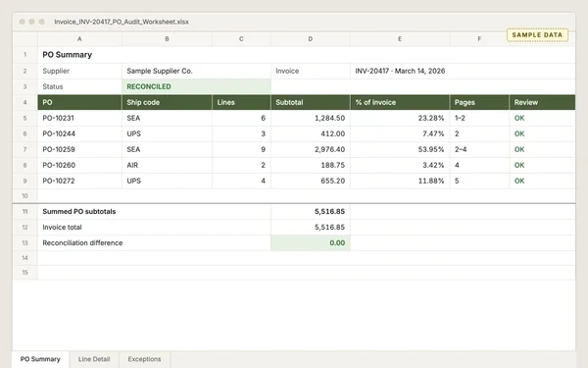Image resolution: width=588 pixels, height=368 pixels.
Task: Select the Sample Supplier Co. cell
Action: coord(197,71)
